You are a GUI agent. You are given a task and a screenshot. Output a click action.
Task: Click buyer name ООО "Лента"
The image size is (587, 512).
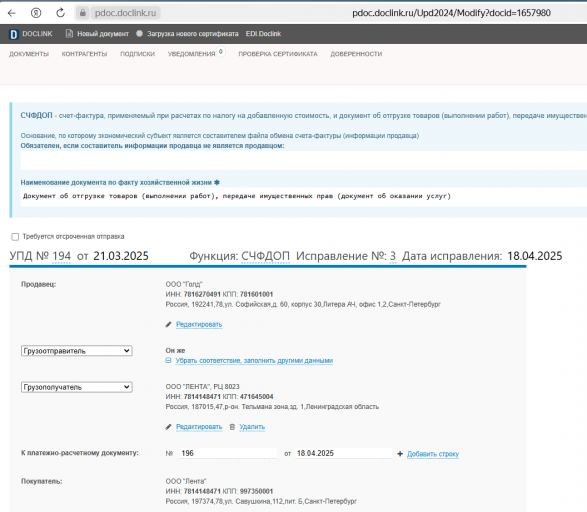point(186,481)
